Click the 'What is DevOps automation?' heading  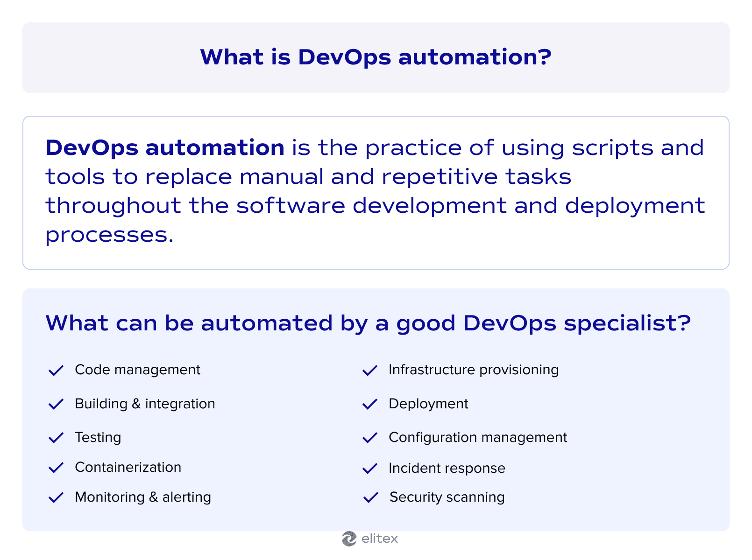point(376,57)
